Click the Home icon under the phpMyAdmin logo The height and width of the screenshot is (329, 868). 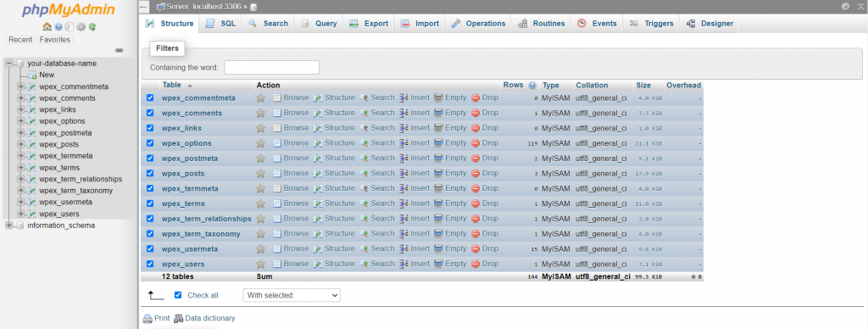point(47,26)
